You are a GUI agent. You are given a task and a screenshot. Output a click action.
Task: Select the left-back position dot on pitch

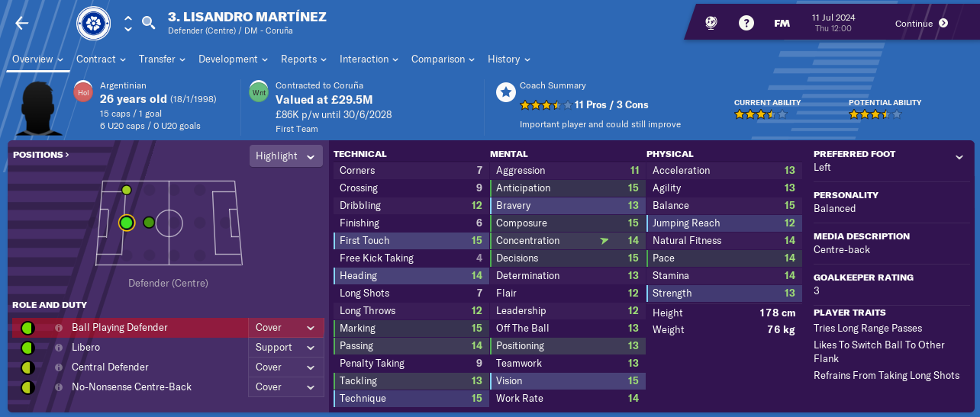127,190
